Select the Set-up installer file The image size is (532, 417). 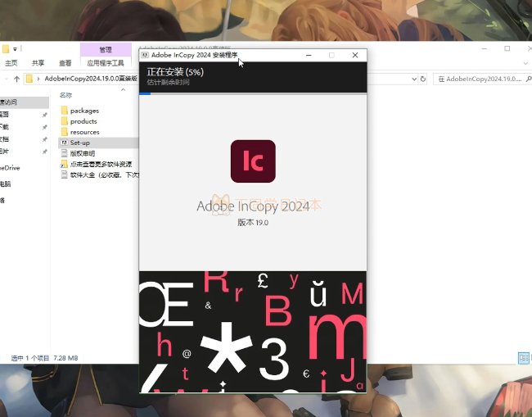[79, 143]
